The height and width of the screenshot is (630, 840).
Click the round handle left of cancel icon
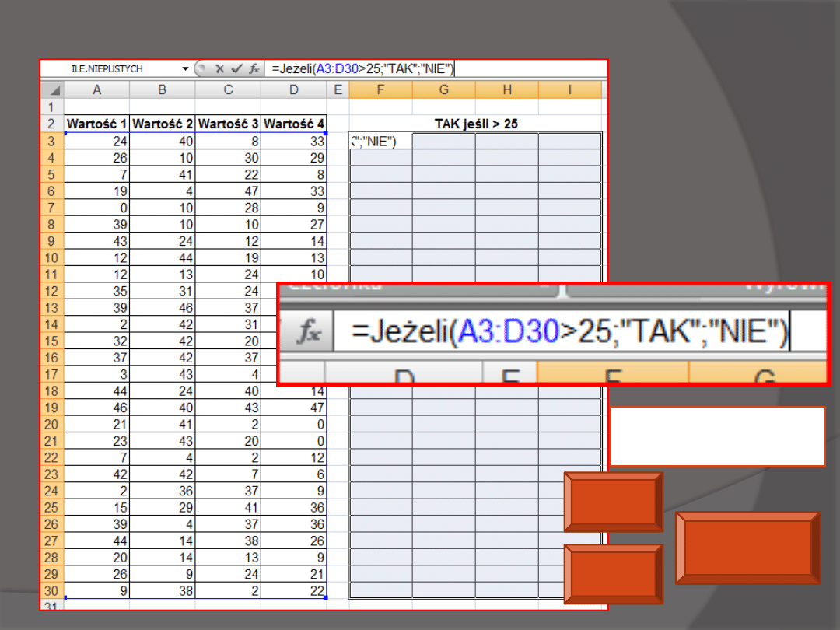tap(202, 69)
